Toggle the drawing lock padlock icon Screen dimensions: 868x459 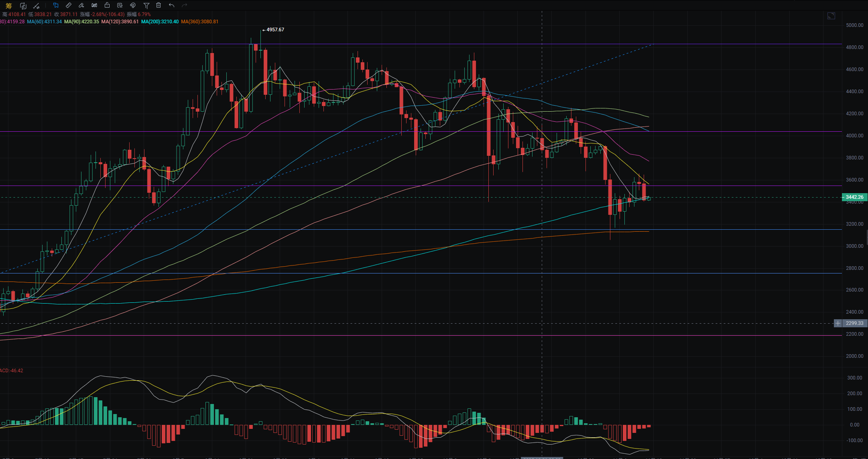[x=107, y=5]
